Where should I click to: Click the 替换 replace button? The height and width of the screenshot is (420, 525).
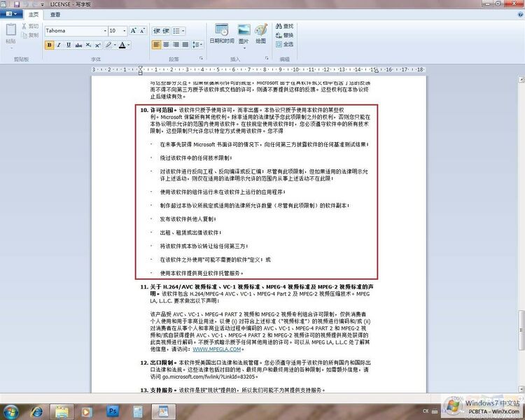click(x=284, y=35)
